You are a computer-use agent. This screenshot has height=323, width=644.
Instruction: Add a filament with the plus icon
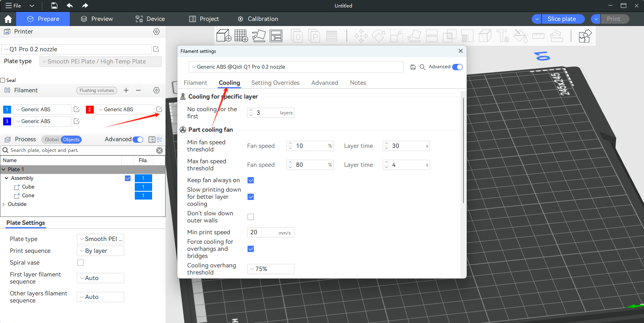click(126, 90)
